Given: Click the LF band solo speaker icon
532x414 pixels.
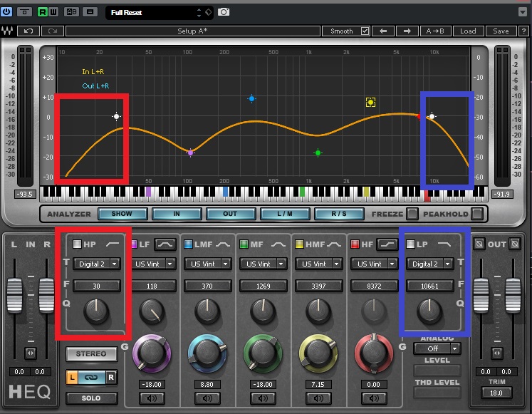Looking at the screenshot, I should pyautogui.click(x=152, y=398).
